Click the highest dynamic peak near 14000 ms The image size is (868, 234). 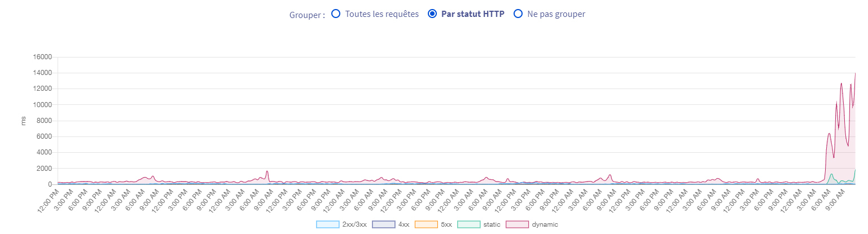click(x=855, y=74)
